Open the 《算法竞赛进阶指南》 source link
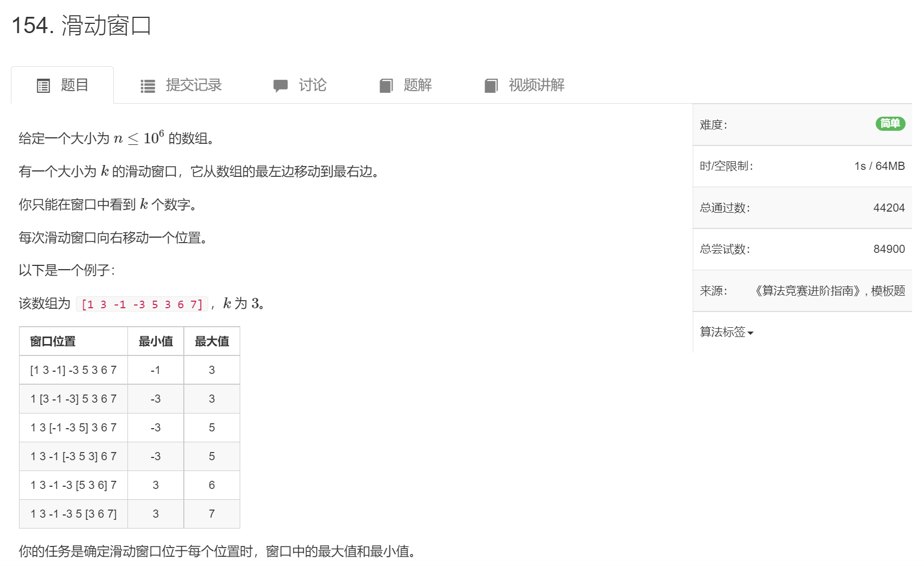The height and width of the screenshot is (566, 924). click(x=808, y=291)
